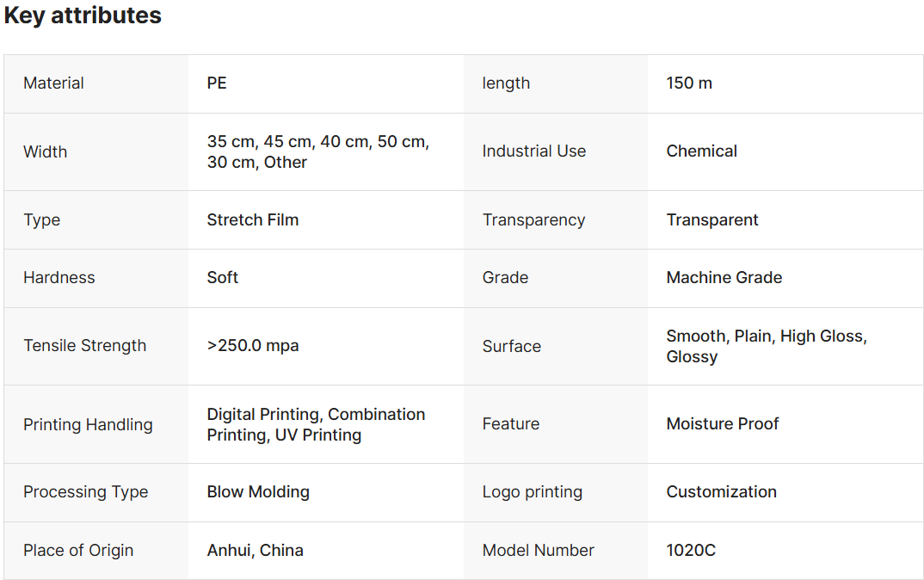
Task: Select the 150 m length value
Action: coord(689,83)
